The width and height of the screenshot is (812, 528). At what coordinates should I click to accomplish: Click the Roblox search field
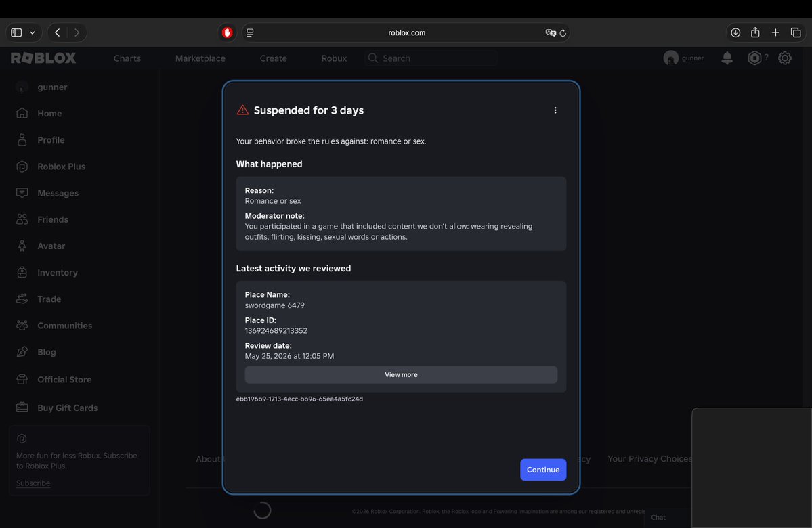point(431,58)
